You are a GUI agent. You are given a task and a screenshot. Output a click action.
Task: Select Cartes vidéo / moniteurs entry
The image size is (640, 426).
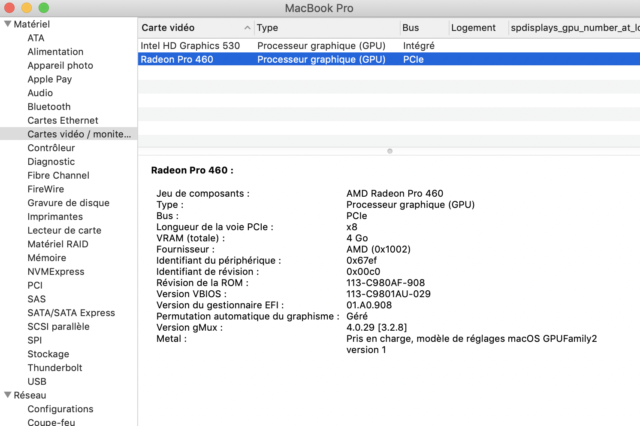[69, 134]
